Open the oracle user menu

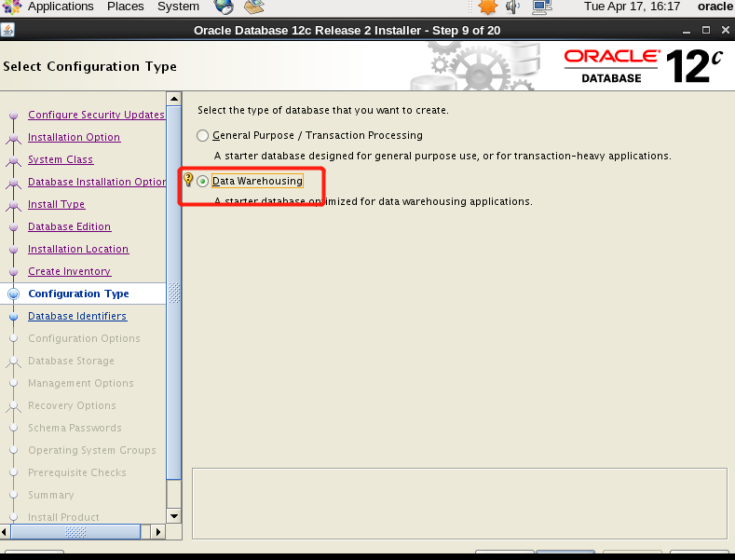pyautogui.click(x=715, y=7)
